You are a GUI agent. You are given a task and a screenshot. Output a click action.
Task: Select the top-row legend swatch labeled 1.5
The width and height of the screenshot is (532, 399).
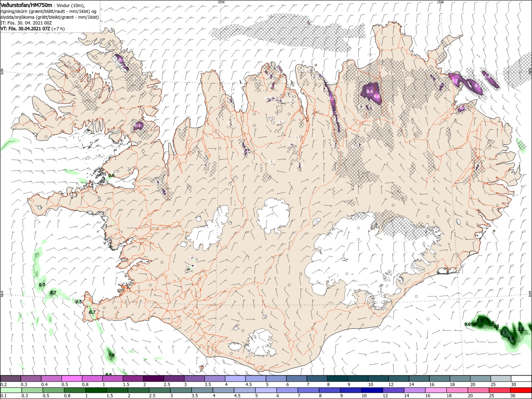point(133,379)
